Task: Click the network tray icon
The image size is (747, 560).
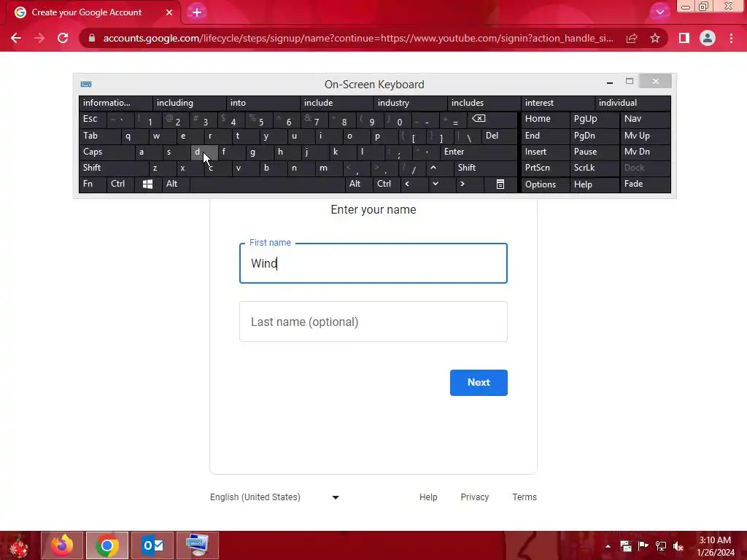Action: click(x=661, y=546)
